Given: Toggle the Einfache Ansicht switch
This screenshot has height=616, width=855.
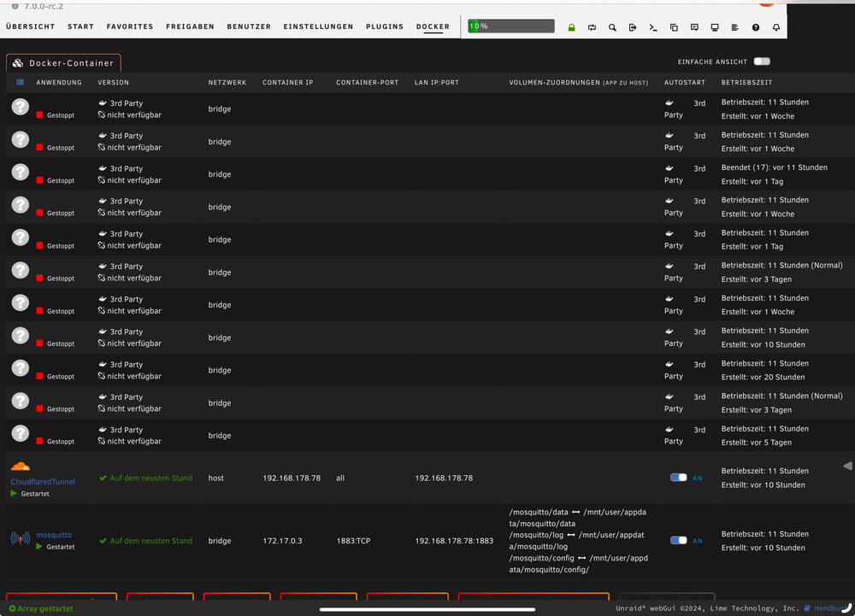Looking at the screenshot, I should pyautogui.click(x=762, y=62).
